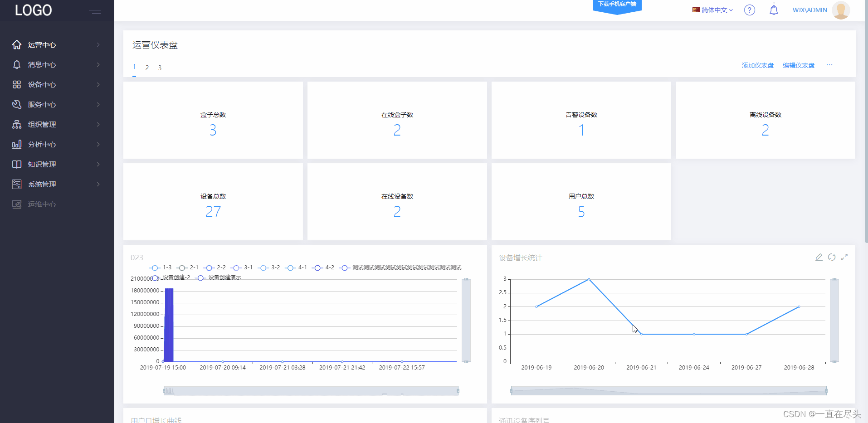
Task: Switch to dashboard tab 3
Action: pyautogui.click(x=160, y=68)
